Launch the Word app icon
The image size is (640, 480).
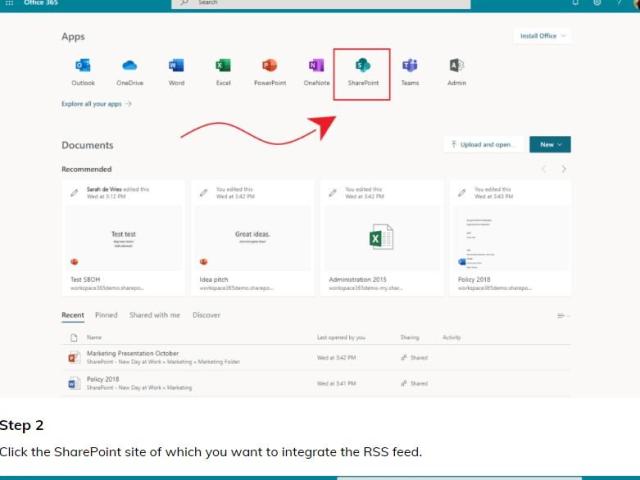(x=176, y=65)
